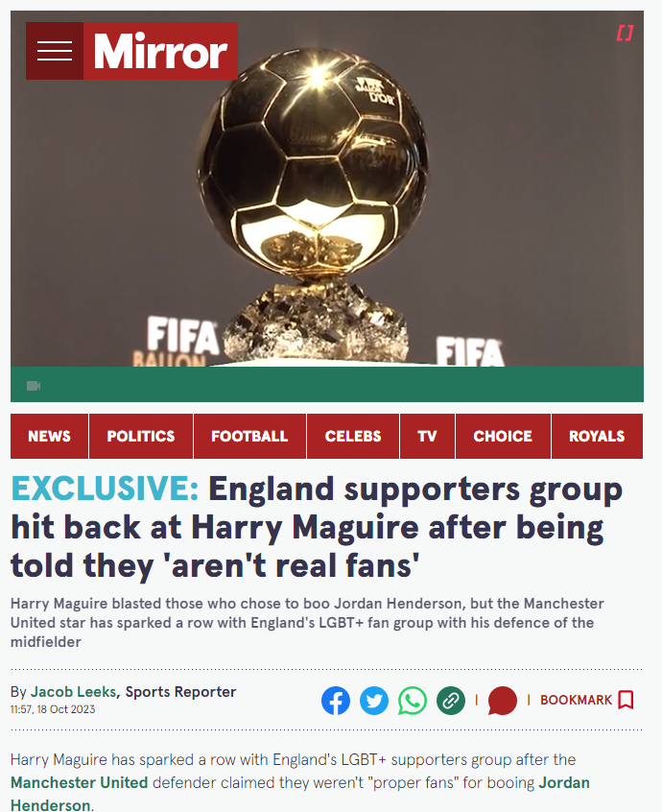This screenshot has width=662, height=812.
Task: Open the Royals section
Action: click(x=597, y=436)
